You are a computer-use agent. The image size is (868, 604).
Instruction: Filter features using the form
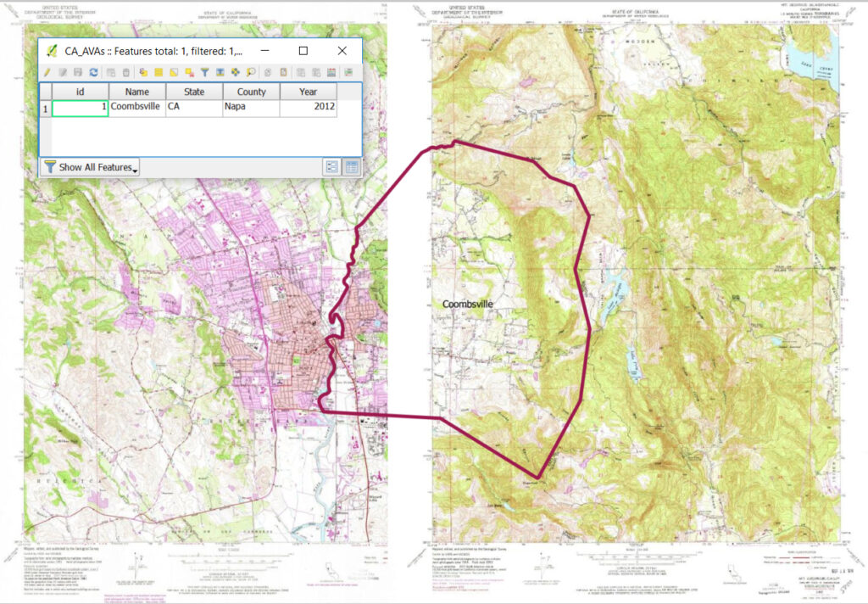click(203, 72)
